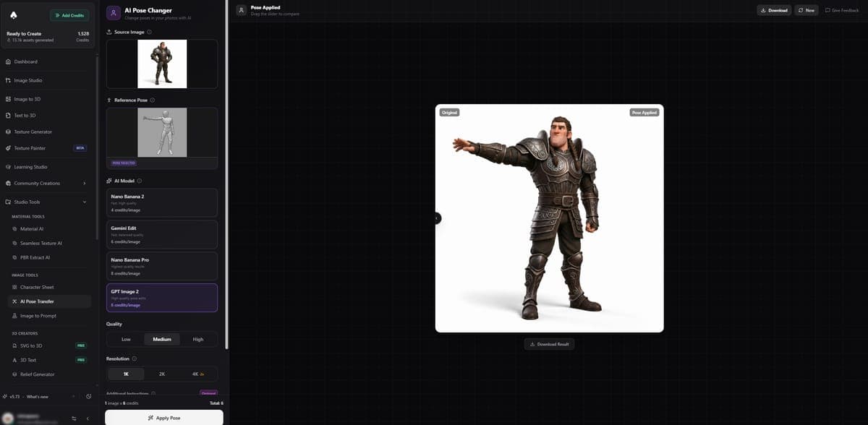Go to Image to Prompt
Image resolution: width=868 pixels, height=425 pixels.
[50, 316]
